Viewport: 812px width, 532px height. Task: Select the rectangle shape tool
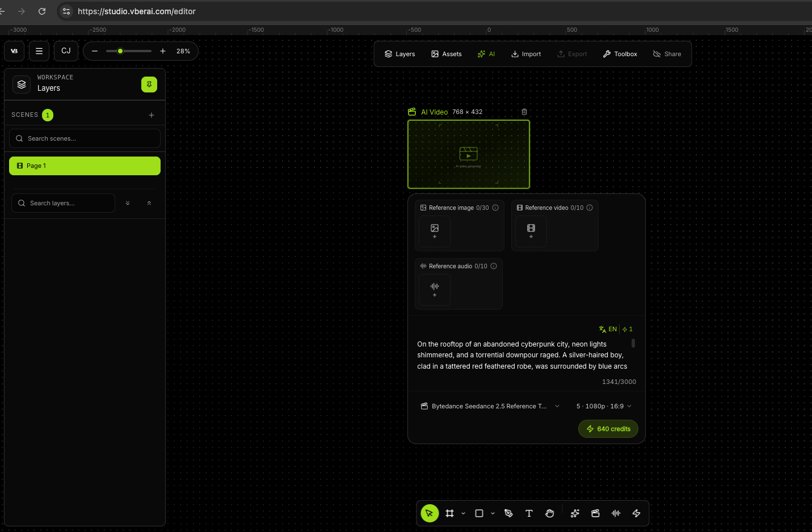click(x=479, y=513)
